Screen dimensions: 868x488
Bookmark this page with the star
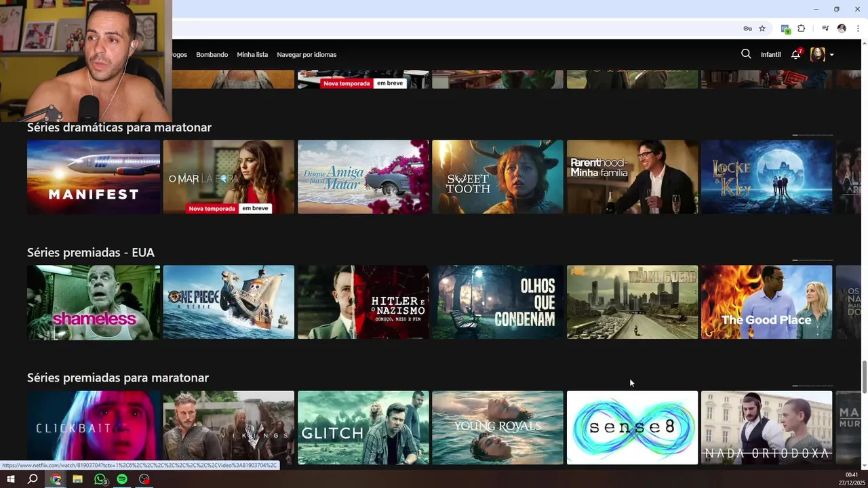tap(762, 28)
